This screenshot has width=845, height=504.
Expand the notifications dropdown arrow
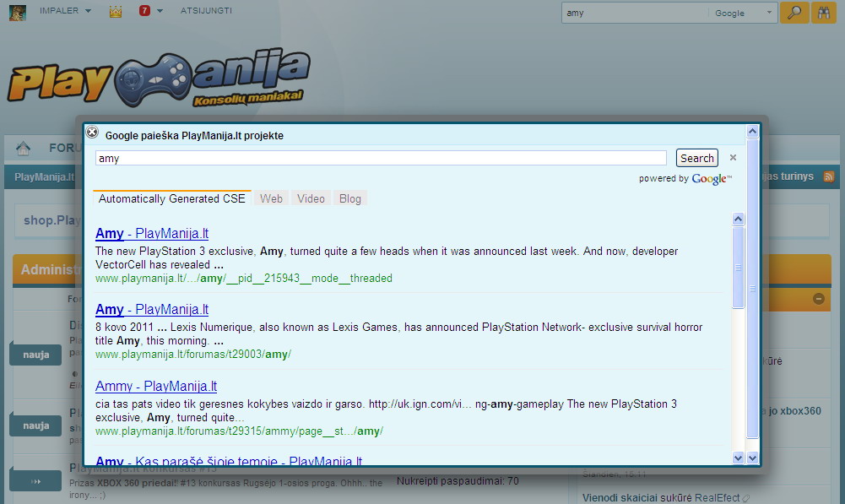pyautogui.click(x=160, y=11)
